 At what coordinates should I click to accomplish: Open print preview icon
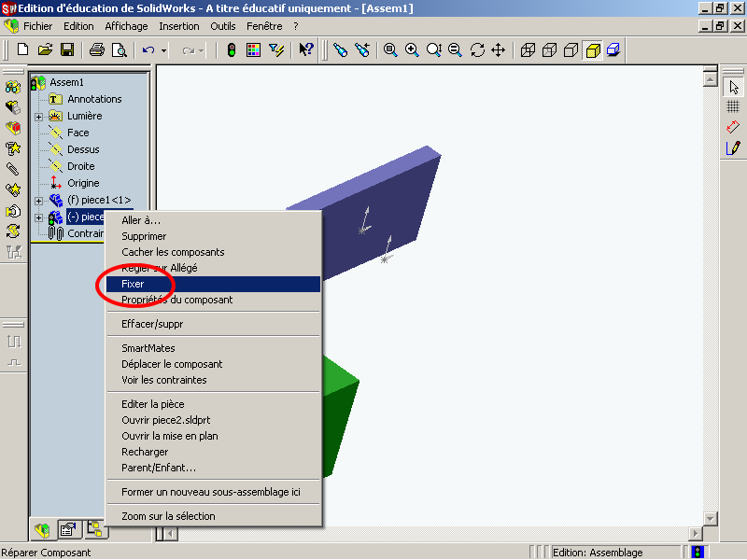point(119,49)
